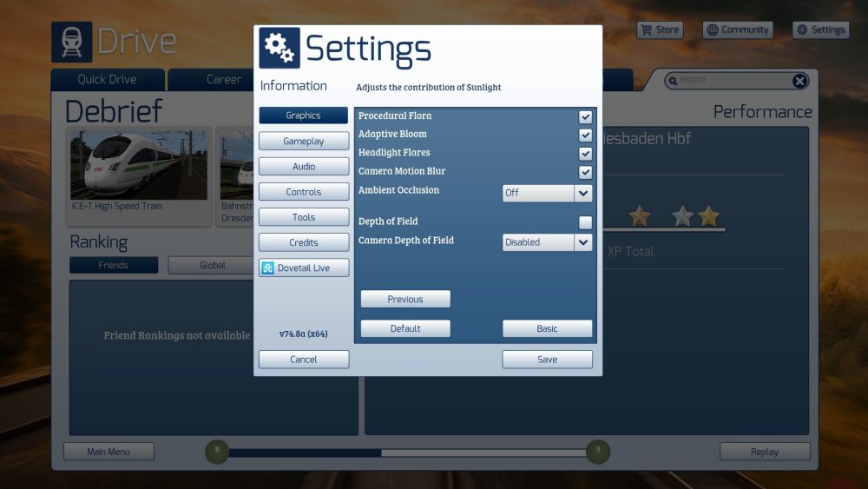Click the Drive train logo icon
This screenshot has height=489, width=868.
click(71, 42)
